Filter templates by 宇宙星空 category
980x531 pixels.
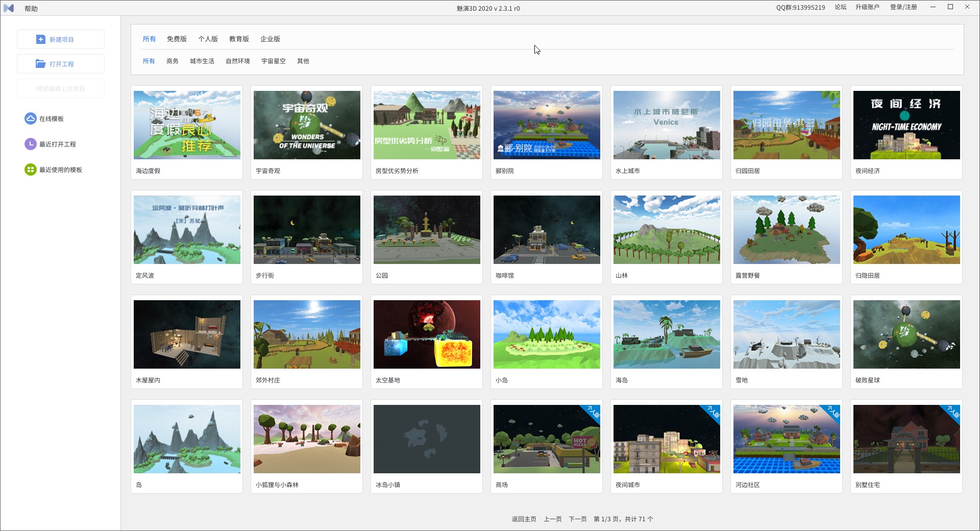(274, 61)
